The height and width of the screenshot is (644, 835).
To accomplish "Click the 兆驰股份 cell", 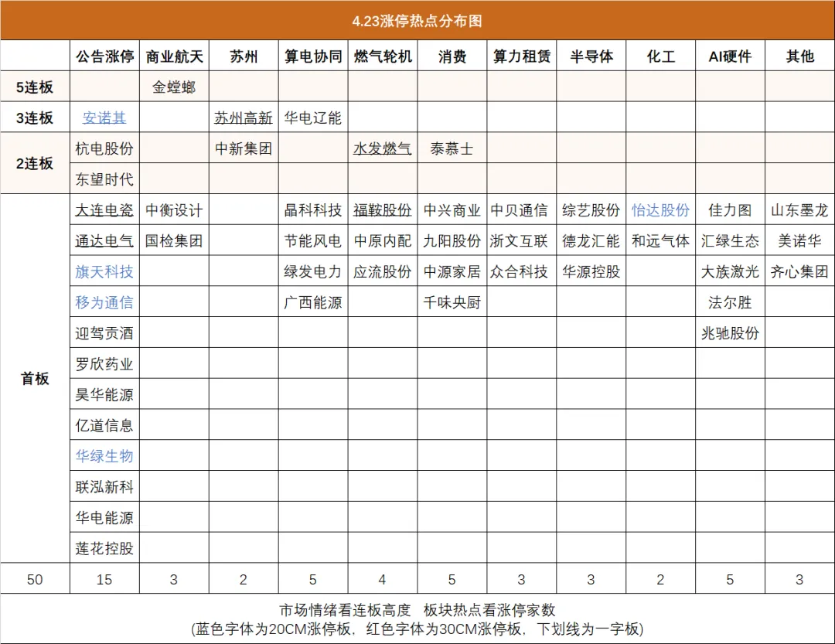I will point(730,333).
